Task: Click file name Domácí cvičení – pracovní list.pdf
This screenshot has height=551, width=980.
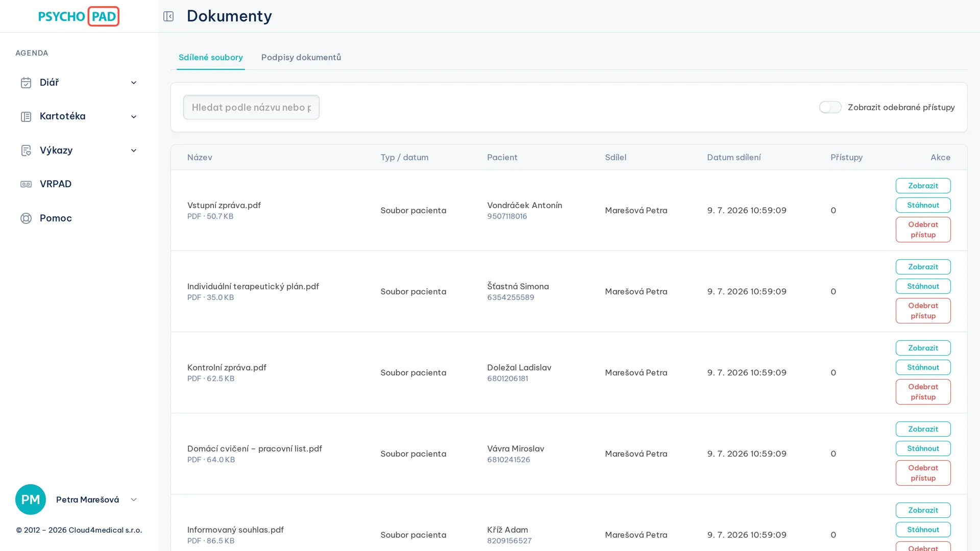Action: 255,448
